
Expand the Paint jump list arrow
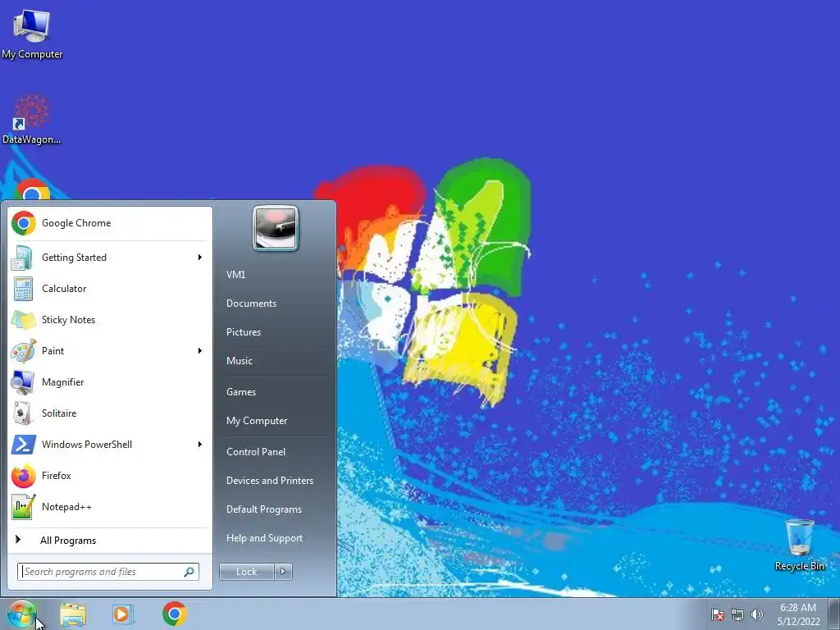click(200, 351)
